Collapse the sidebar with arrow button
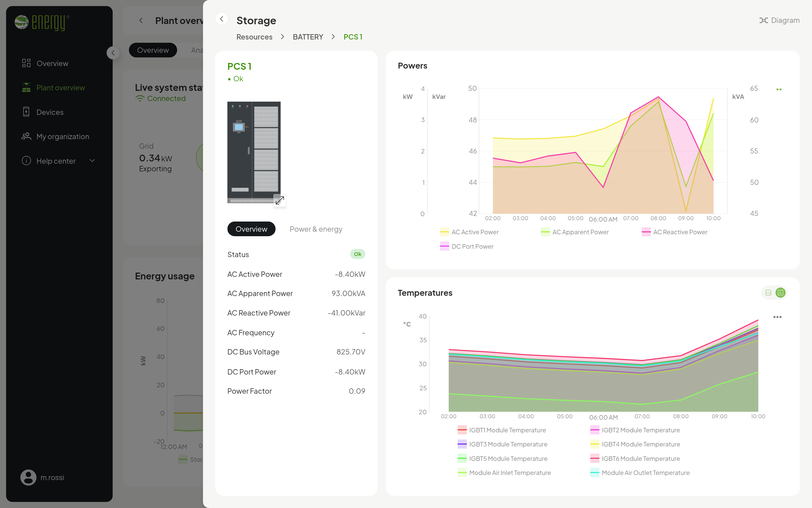 click(x=113, y=53)
